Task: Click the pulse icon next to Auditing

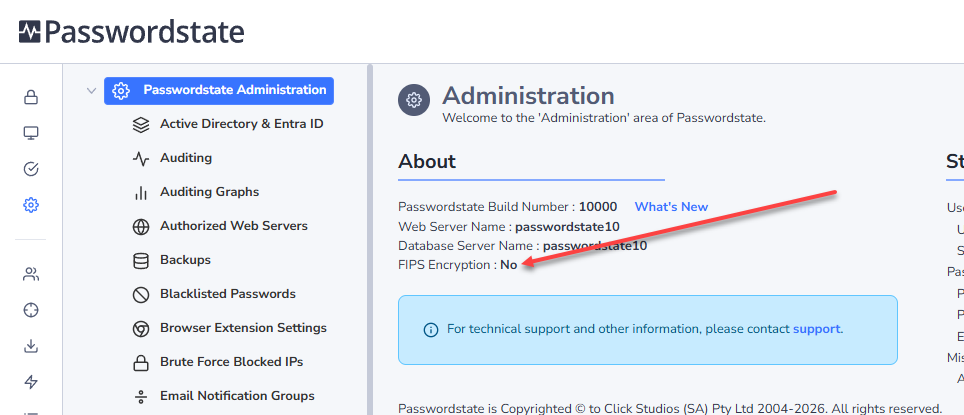Action: (141, 159)
